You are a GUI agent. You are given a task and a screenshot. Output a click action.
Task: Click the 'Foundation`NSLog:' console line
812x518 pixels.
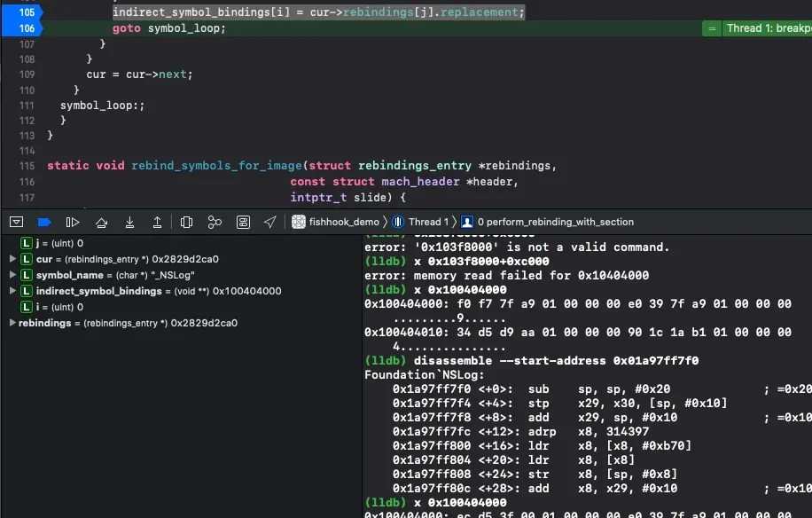pos(425,375)
